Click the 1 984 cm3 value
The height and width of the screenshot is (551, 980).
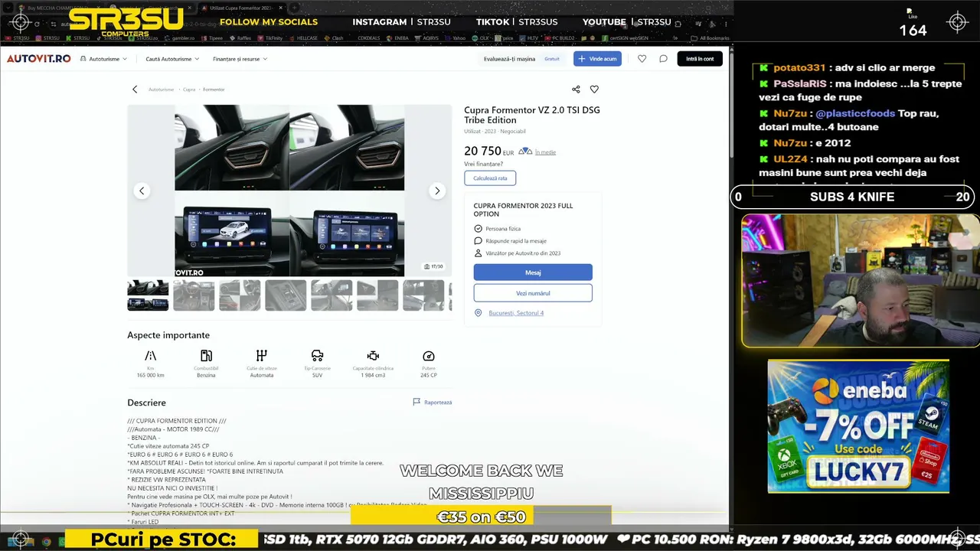(373, 375)
